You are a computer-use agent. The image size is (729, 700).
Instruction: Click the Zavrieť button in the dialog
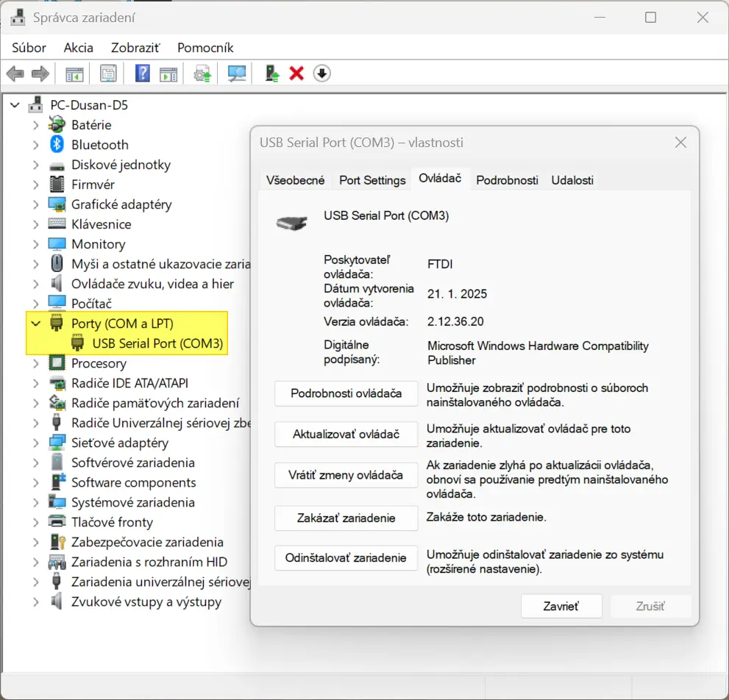point(561,606)
